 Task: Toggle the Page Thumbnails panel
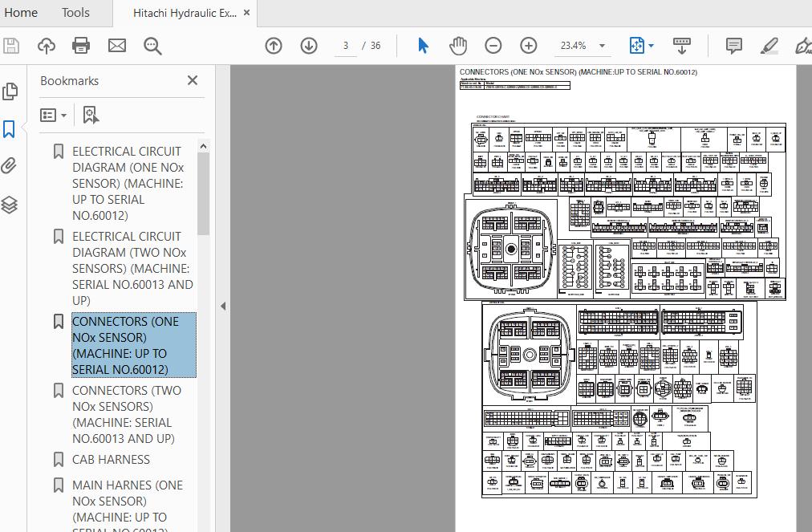point(10,91)
